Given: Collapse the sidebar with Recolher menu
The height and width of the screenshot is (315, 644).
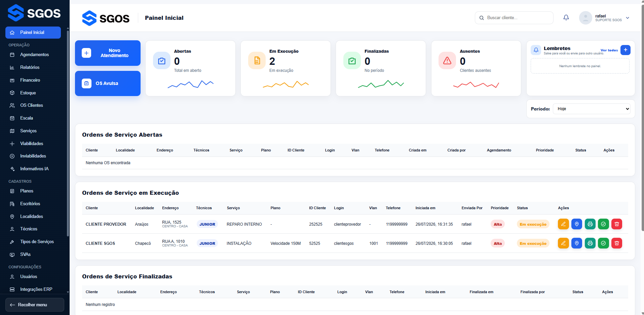Looking at the screenshot, I should click(35, 305).
